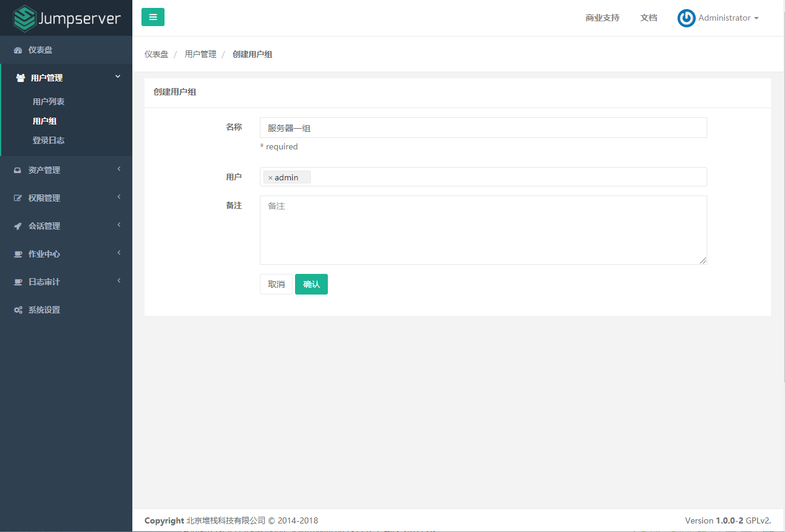The width and height of the screenshot is (785, 532).
Task: Remove the admin user tag
Action: (x=271, y=177)
